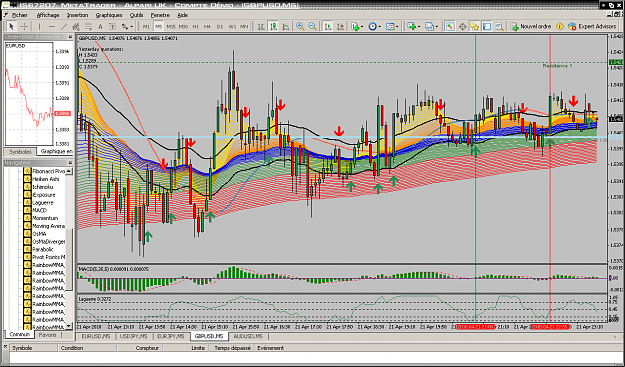Image resolution: width=625 pixels, height=367 pixels.
Task: Select the M1 timeframe
Action: 146,27
